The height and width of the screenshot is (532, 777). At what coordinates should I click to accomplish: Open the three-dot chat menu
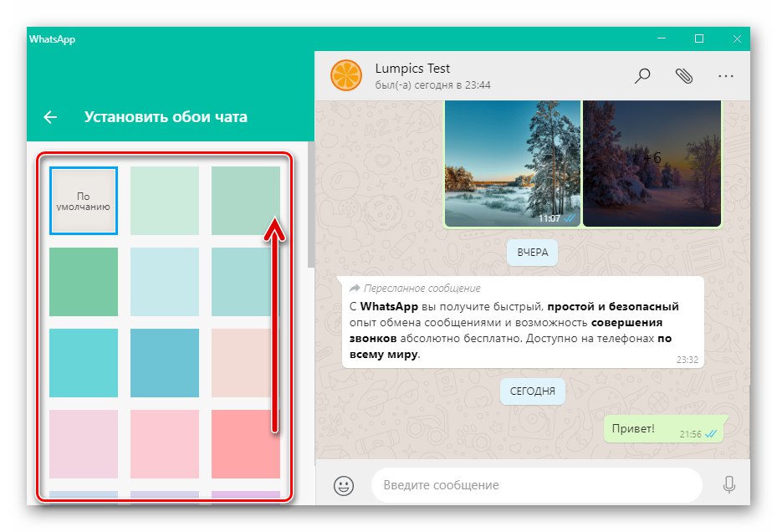(x=725, y=76)
